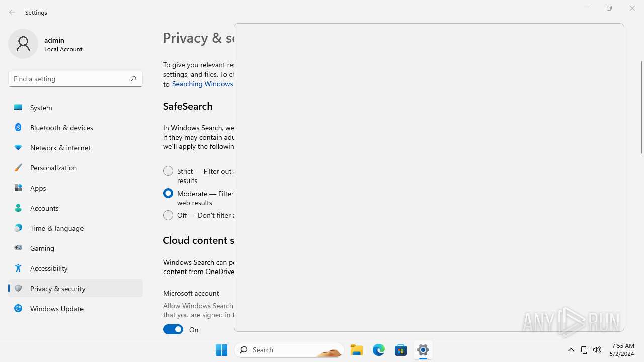The image size is (644, 362).
Task: Launch File Explorer from the taskbar
Action: pyautogui.click(x=357, y=350)
